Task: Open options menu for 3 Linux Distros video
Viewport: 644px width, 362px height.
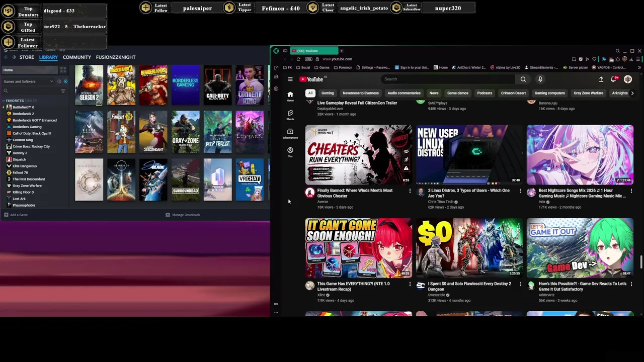Action: [520, 191]
